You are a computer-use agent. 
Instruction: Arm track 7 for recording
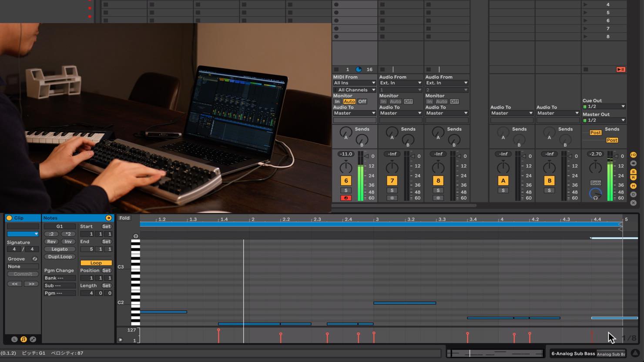click(392, 198)
